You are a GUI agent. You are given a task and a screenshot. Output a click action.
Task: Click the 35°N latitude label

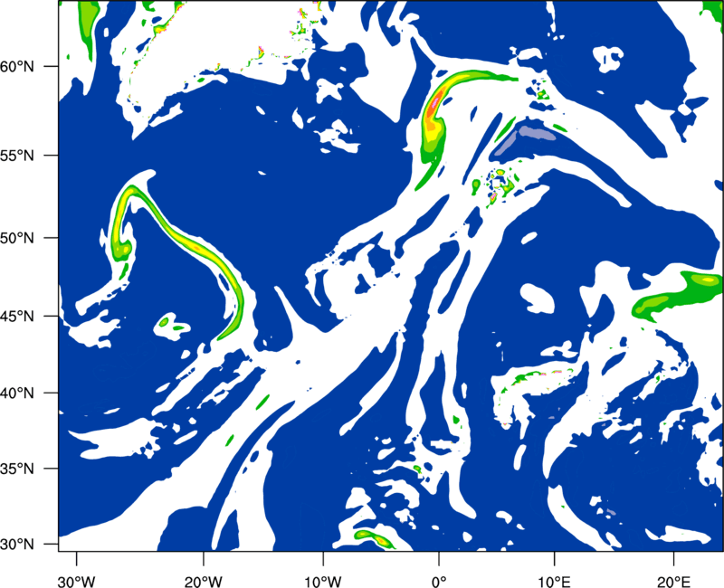coord(17,469)
